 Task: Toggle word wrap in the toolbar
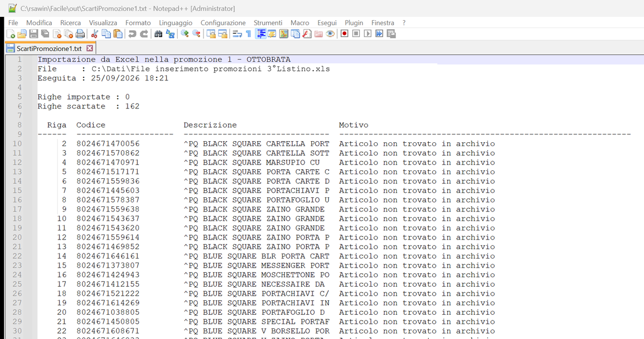point(237,34)
